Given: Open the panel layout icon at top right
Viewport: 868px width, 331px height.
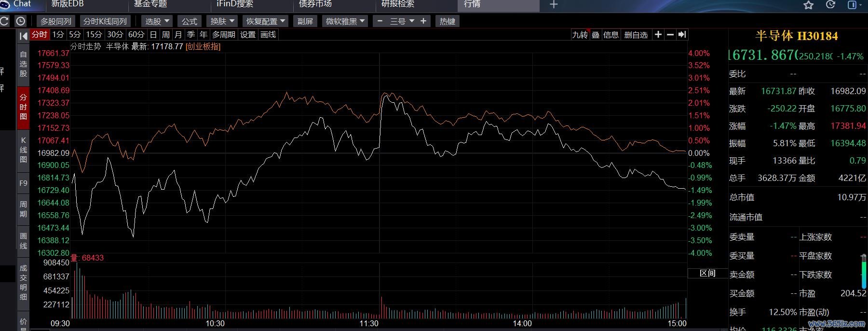Looking at the screenshot, I should click(x=852, y=5).
